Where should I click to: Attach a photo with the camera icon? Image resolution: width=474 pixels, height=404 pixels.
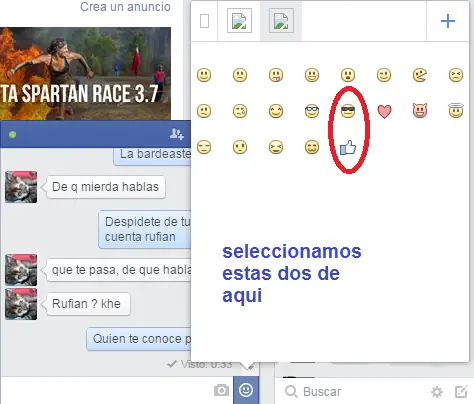click(x=221, y=390)
